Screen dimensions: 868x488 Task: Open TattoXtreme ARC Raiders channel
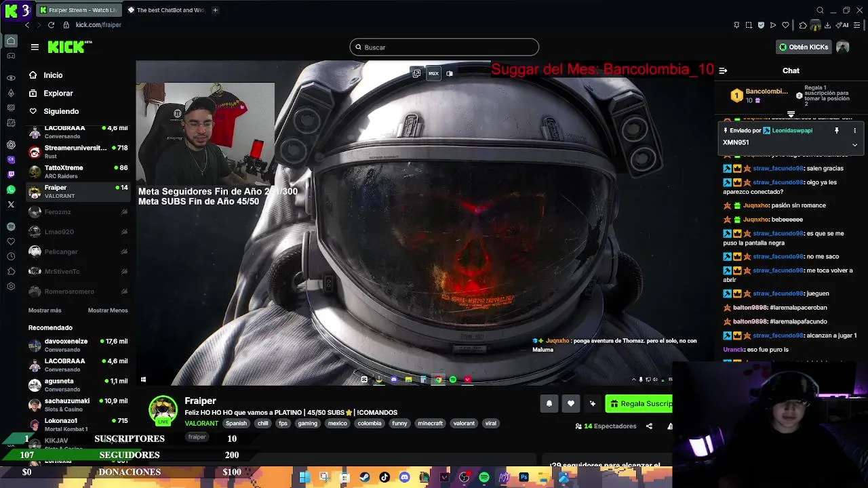click(78, 171)
